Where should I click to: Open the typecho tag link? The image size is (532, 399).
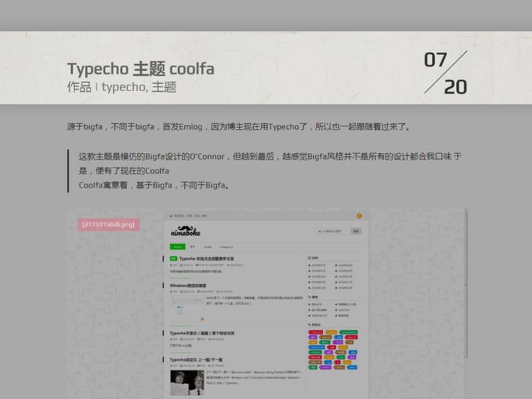click(124, 87)
